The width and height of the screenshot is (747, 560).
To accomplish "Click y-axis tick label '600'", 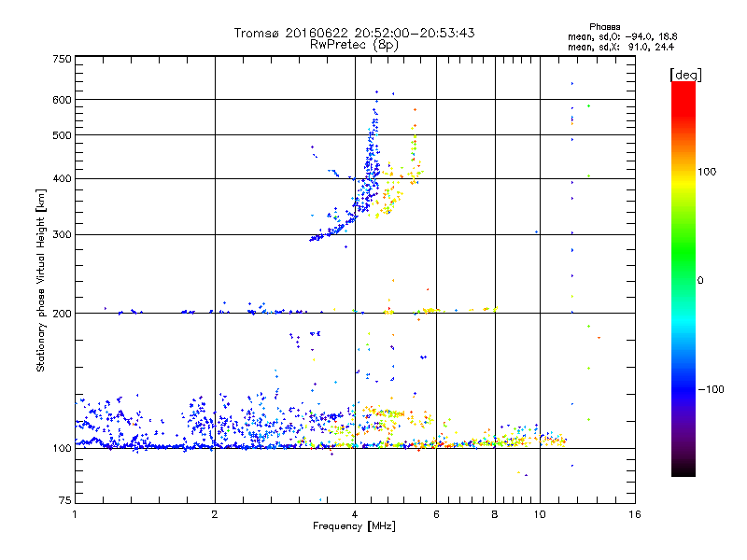I will tap(63, 100).
